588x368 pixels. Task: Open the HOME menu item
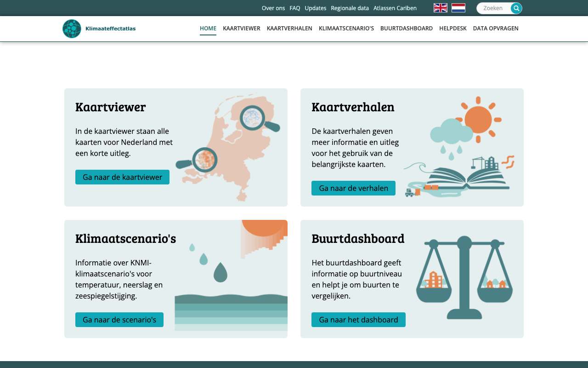coord(208,29)
